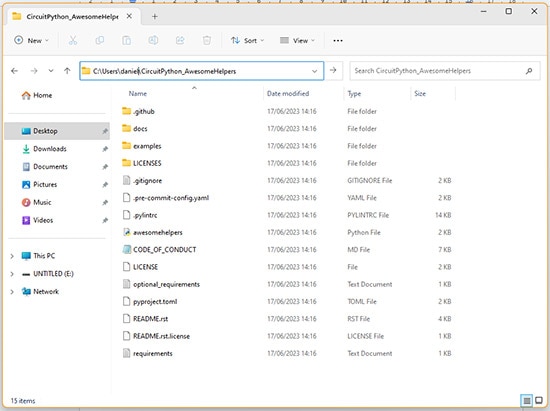The image size is (550, 411).
Task: Open Pictures in navigation pane
Action: coord(45,184)
